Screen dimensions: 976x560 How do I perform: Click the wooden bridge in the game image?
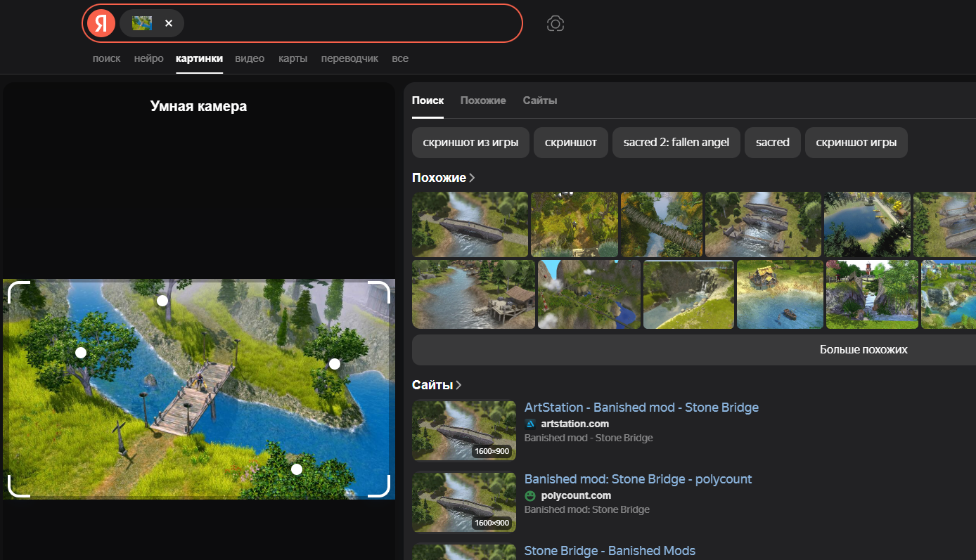[192, 398]
